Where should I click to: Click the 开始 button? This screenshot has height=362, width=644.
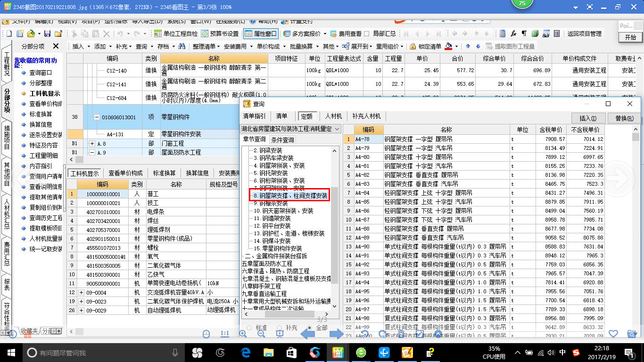630,37
